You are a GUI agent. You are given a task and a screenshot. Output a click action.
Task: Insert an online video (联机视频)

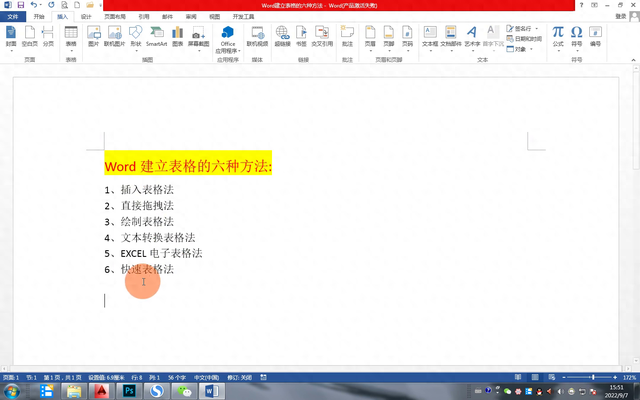(x=258, y=37)
